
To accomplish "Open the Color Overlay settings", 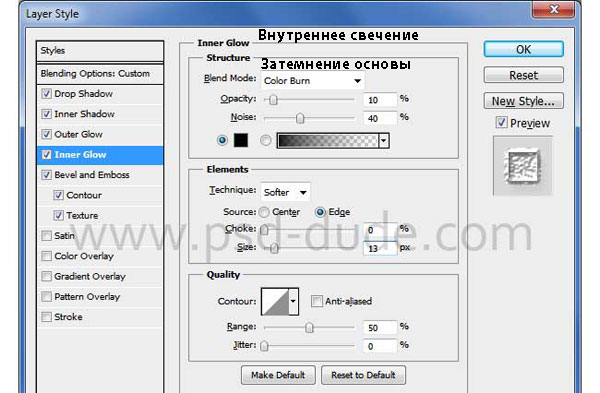I will [84, 256].
